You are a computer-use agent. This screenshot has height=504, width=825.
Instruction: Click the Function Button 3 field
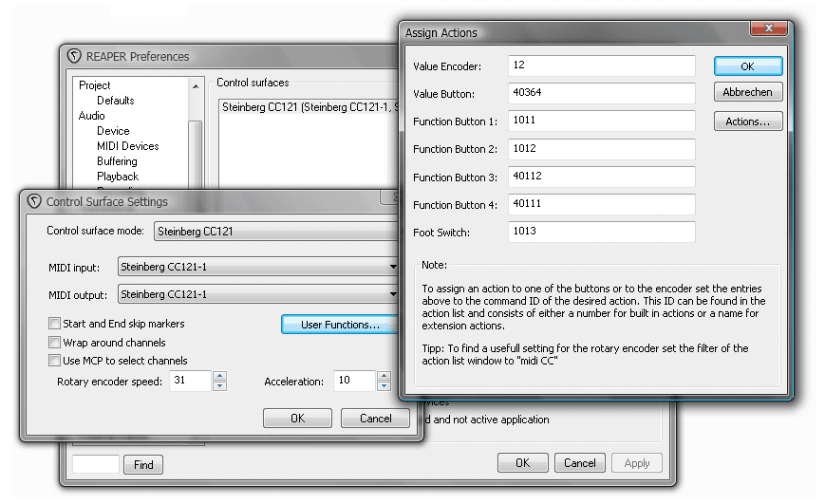(x=601, y=177)
